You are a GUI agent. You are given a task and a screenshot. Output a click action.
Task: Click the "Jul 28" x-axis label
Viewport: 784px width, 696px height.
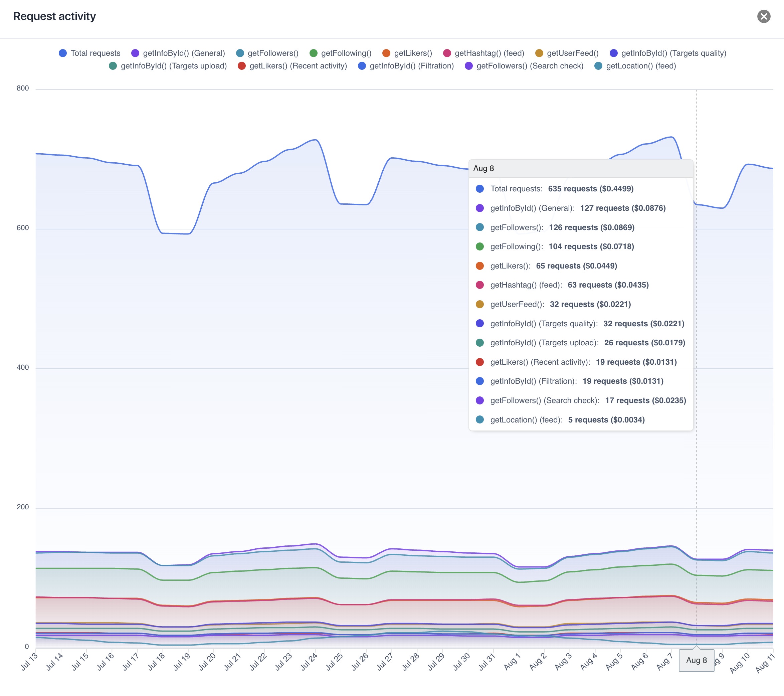(x=410, y=662)
